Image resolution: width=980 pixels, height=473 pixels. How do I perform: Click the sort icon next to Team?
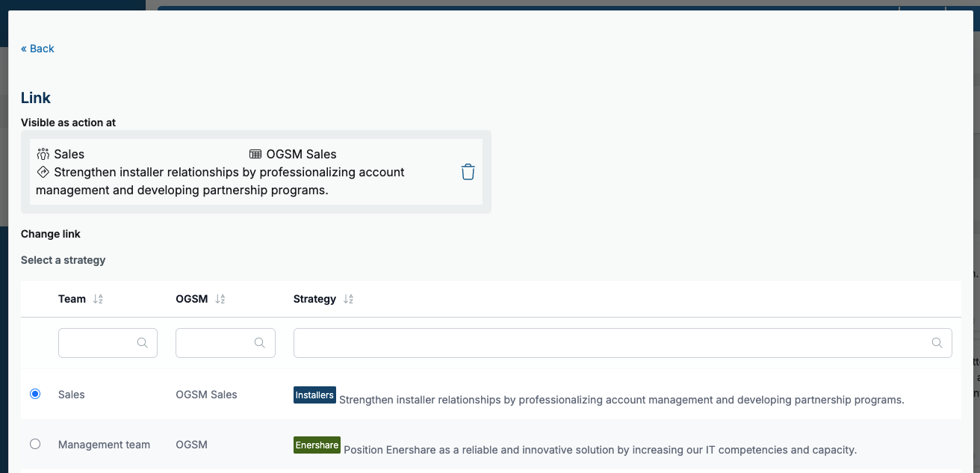pyautogui.click(x=98, y=299)
